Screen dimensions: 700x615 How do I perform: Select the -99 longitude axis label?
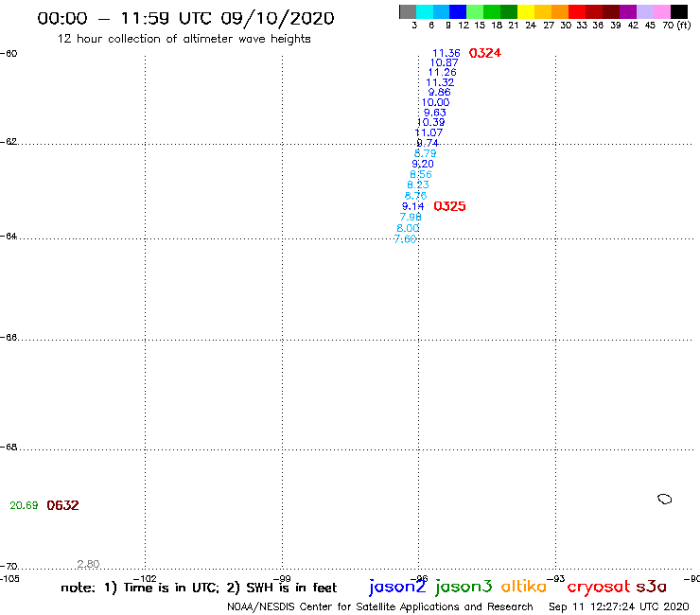(282, 579)
